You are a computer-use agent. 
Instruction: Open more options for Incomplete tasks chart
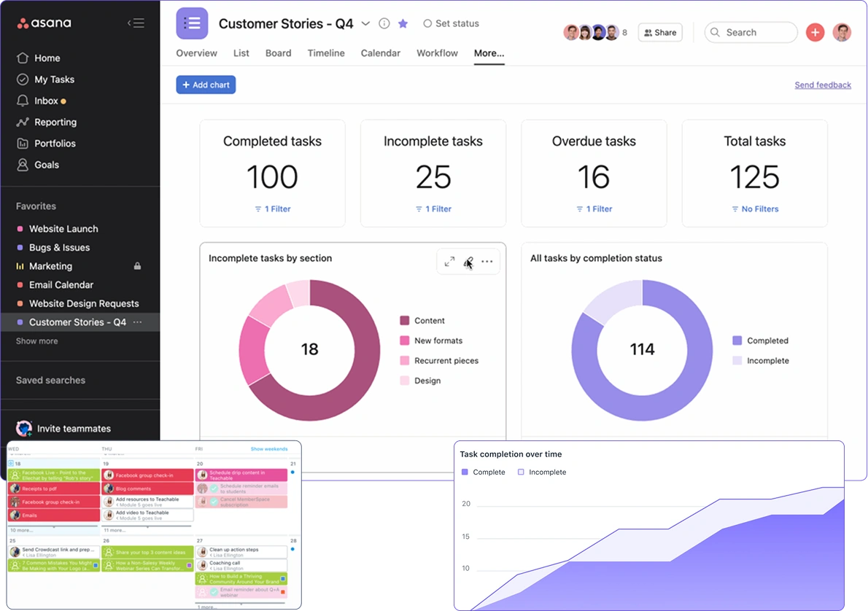[487, 261]
